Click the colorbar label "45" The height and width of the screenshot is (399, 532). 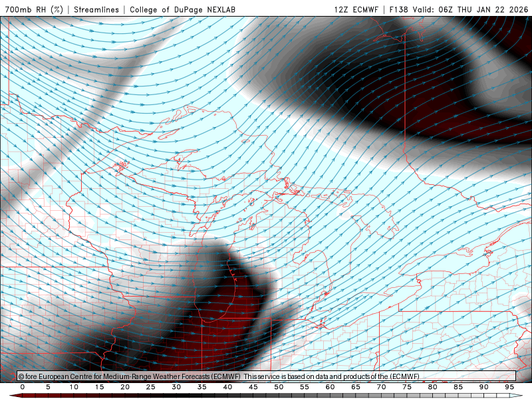pos(253,387)
